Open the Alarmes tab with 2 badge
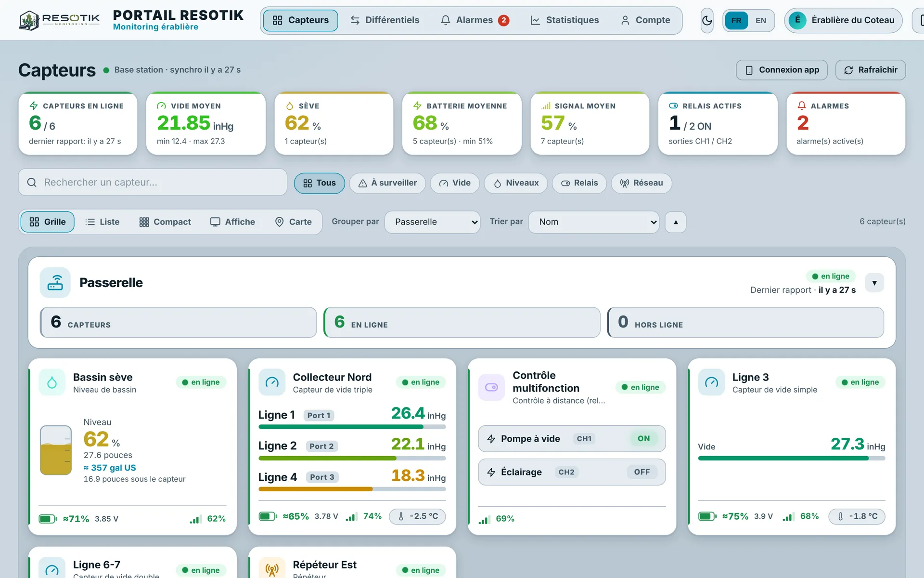 tap(475, 20)
